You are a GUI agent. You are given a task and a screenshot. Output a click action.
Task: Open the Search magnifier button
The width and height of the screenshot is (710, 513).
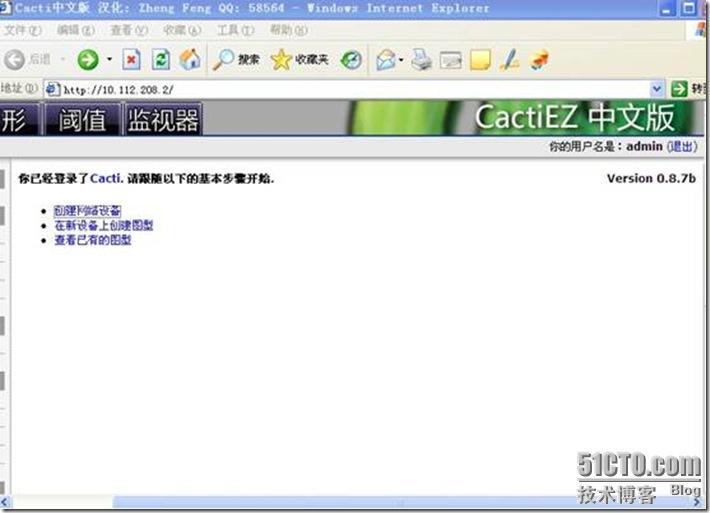click(236, 60)
